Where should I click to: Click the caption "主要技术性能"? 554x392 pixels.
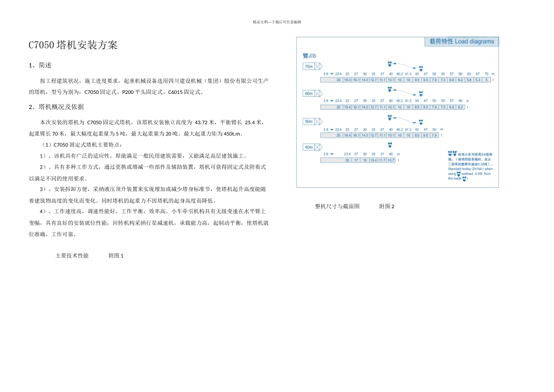(72, 256)
